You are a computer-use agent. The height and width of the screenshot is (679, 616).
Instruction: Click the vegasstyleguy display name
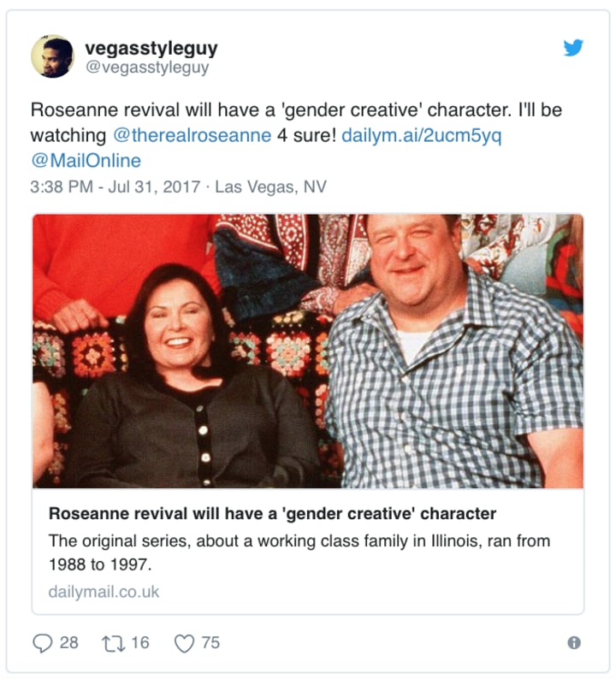tap(151, 48)
